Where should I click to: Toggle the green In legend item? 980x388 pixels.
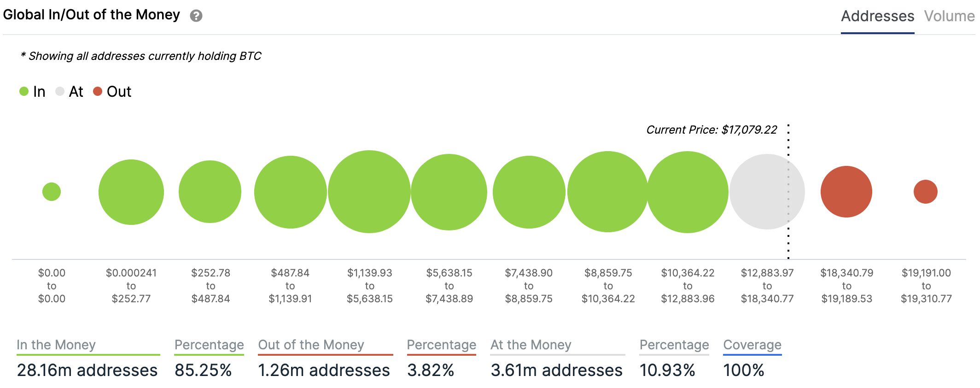33,92
